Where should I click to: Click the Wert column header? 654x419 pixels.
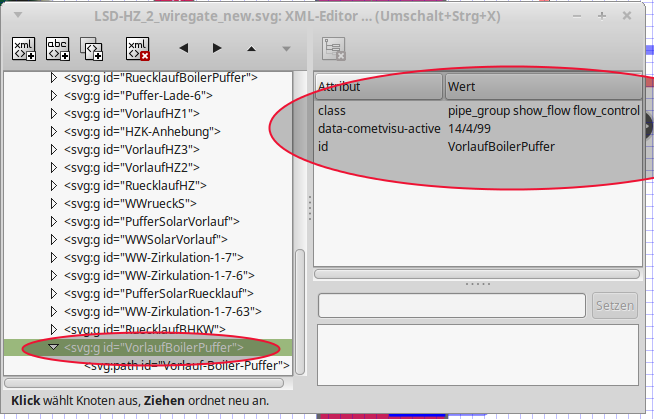pos(540,87)
